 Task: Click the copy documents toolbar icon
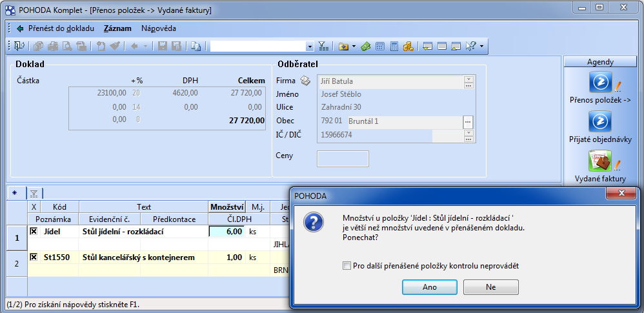(196, 46)
